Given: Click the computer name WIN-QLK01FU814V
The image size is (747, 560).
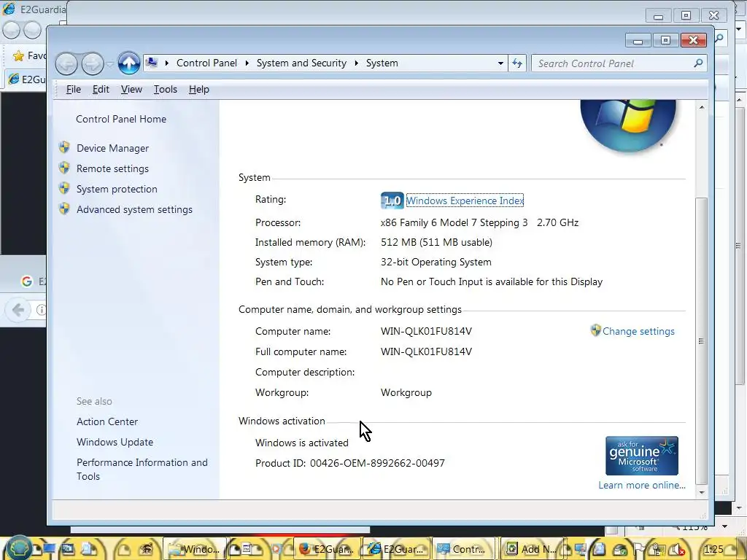Looking at the screenshot, I should click(426, 331).
